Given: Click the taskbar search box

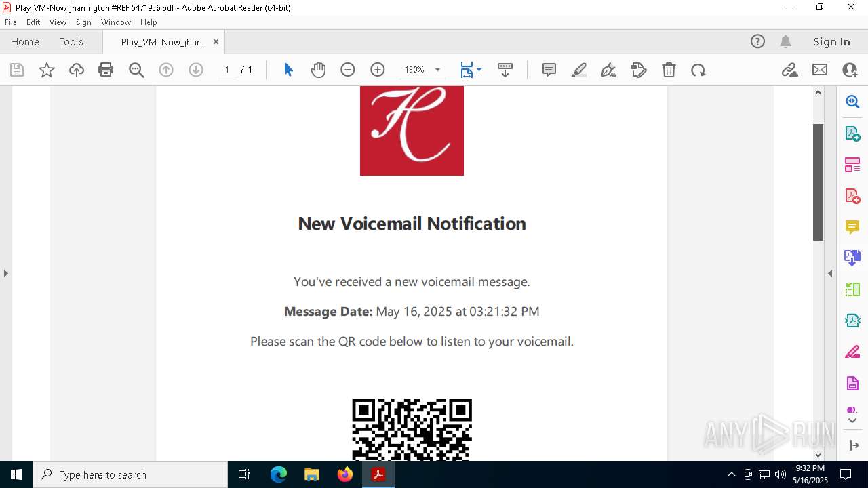Looking at the screenshot, I should tap(130, 474).
